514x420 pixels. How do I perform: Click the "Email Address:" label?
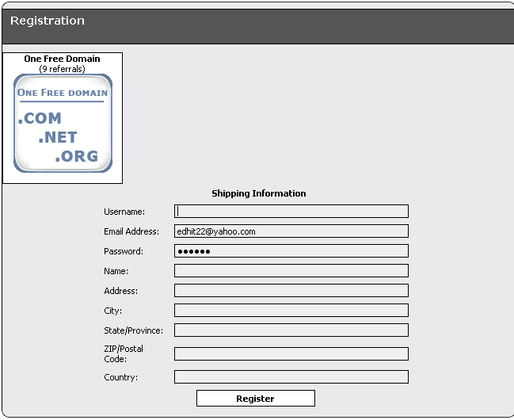coord(131,231)
